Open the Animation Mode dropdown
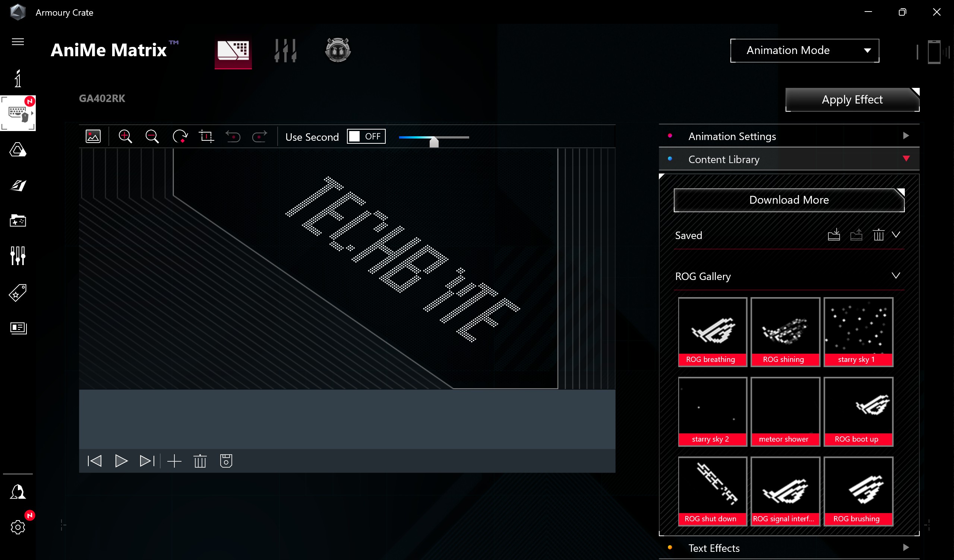Image resolution: width=954 pixels, height=560 pixels. tap(805, 50)
